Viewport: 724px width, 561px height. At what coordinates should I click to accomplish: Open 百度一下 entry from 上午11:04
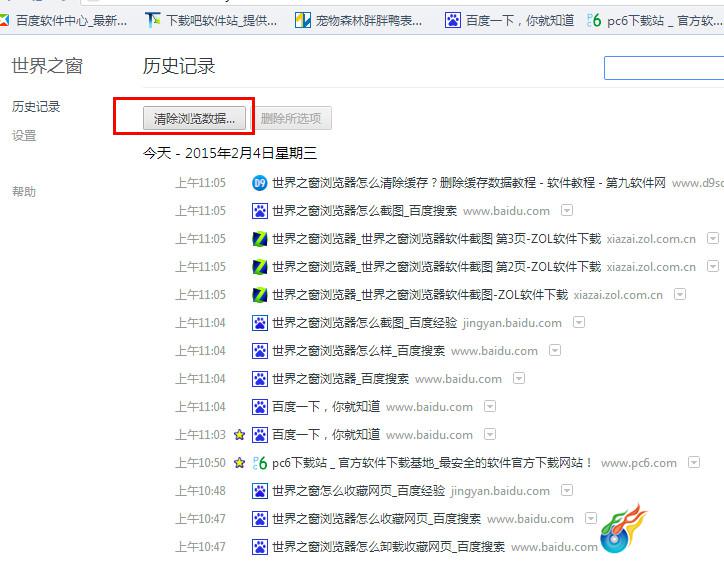click(x=326, y=407)
